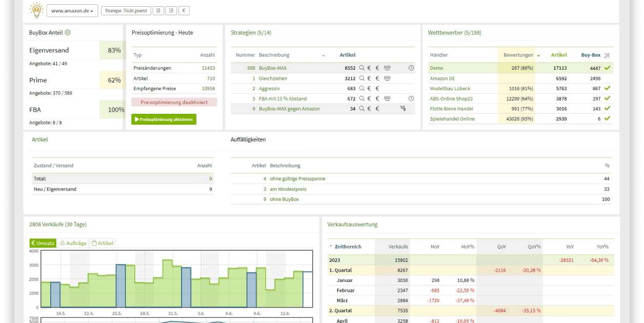Click magnifier in BuyBox-MAX gegen Amazon row
This screenshot has height=323, width=644.
point(361,109)
